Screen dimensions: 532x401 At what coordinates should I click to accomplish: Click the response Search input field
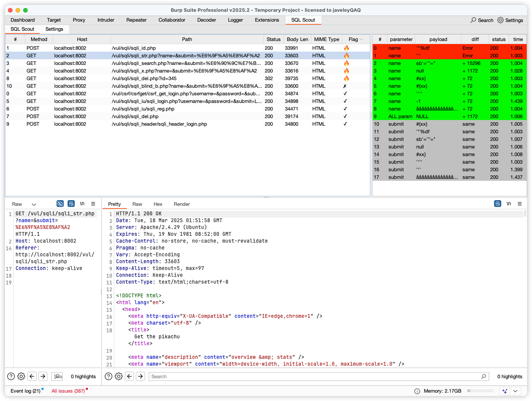coord(315,376)
